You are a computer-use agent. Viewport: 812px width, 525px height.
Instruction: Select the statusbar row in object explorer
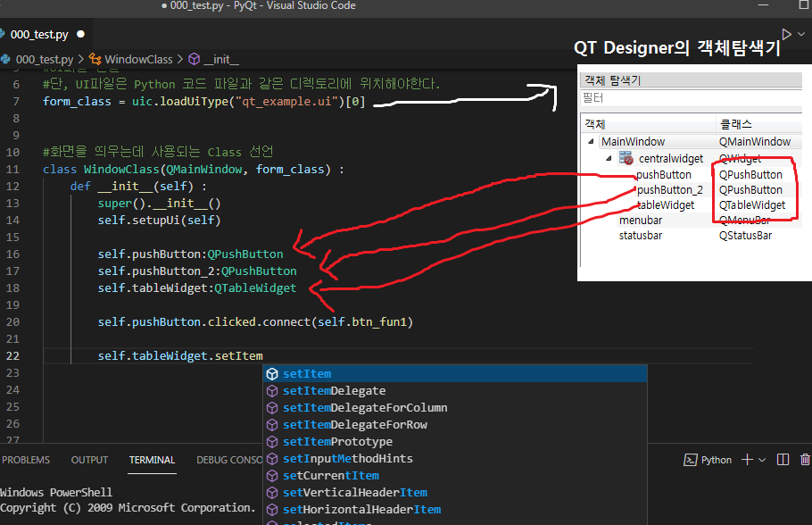[x=641, y=236]
